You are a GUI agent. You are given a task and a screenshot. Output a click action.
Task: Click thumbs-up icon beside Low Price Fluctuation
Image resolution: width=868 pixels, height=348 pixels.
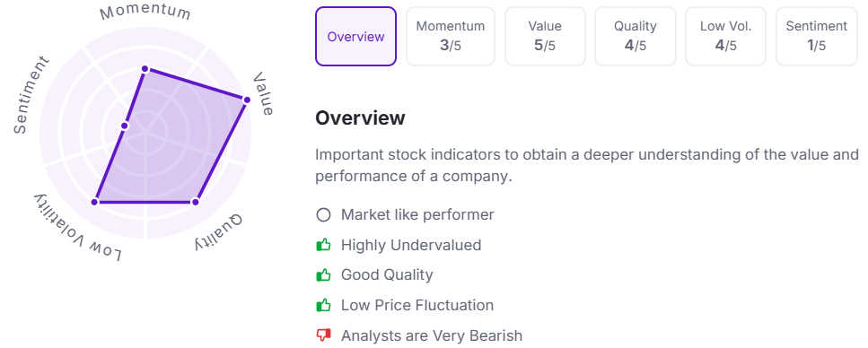pos(323,305)
